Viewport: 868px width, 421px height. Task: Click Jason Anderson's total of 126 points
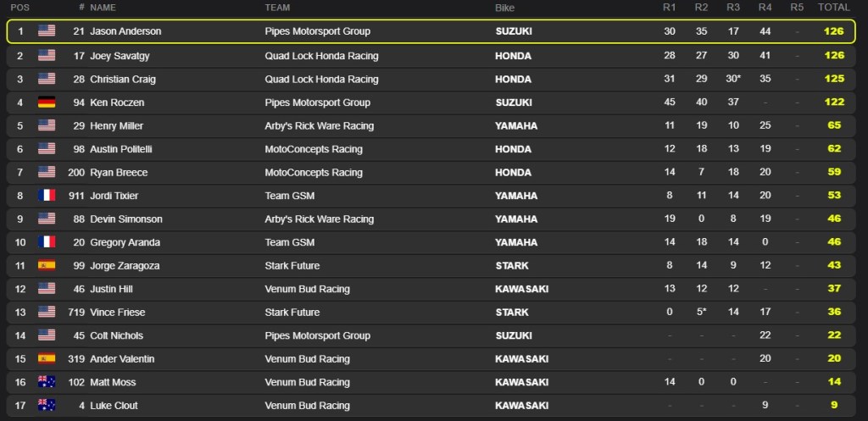coord(834,31)
